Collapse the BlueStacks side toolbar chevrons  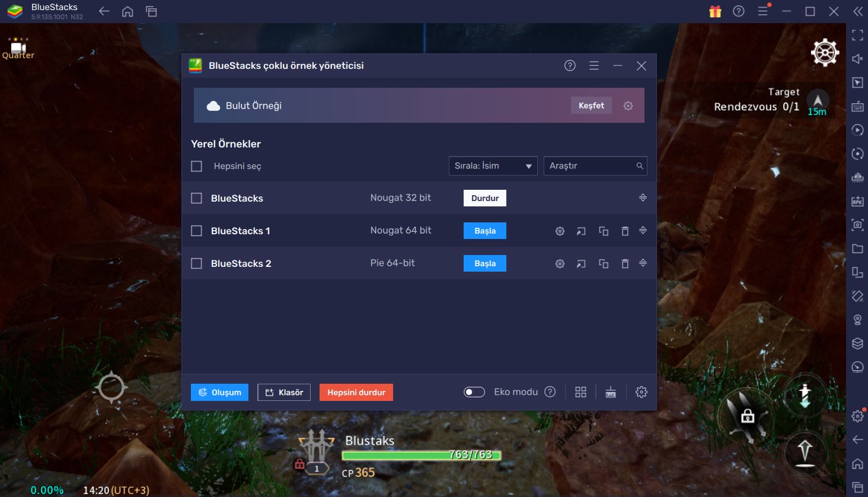click(x=857, y=11)
